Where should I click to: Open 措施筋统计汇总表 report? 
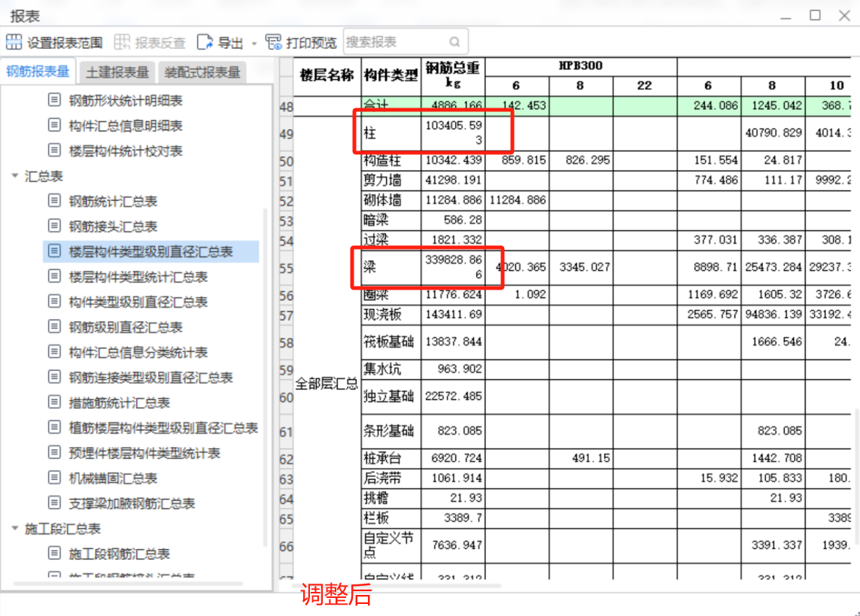pyautogui.click(x=119, y=403)
